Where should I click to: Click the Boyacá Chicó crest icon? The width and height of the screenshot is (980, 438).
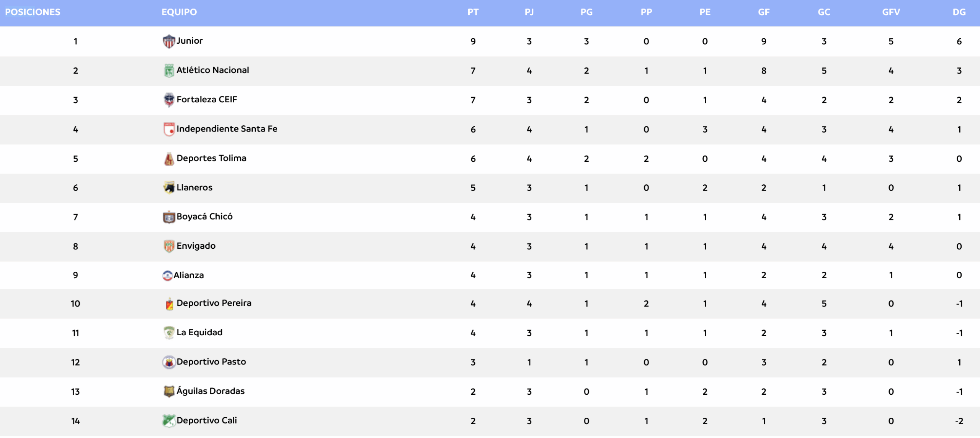click(168, 217)
